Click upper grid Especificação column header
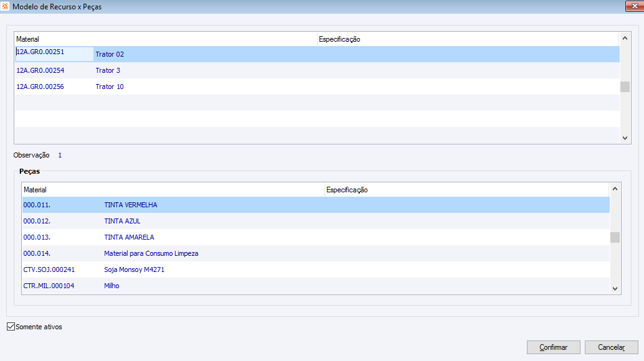The height and width of the screenshot is (361, 644). (468, 39)
